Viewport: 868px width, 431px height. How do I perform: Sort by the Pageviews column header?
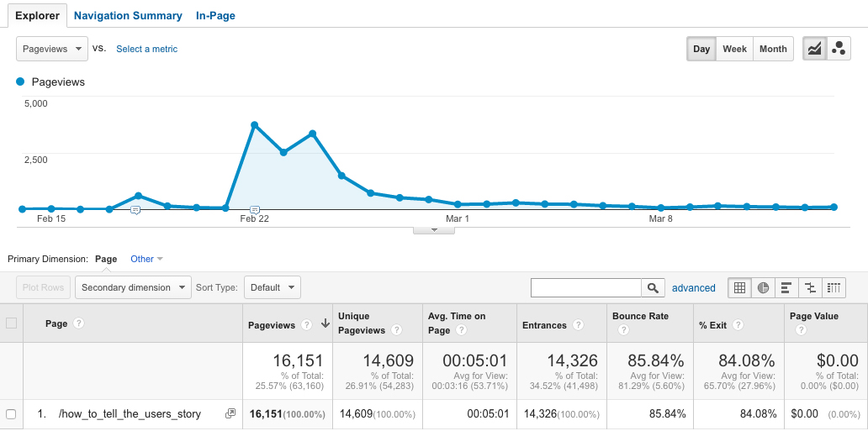coord(271,325)
